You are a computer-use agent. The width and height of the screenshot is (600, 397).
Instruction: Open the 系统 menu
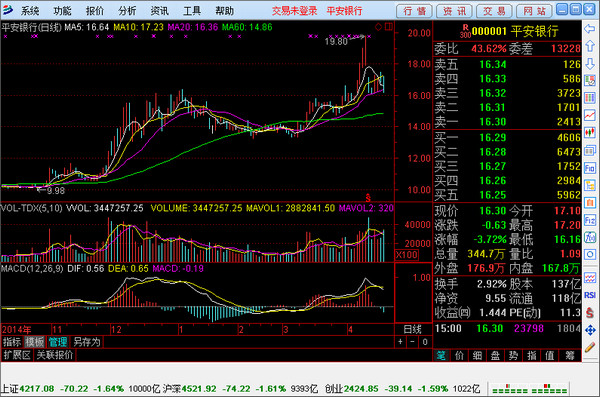(29, 11)
